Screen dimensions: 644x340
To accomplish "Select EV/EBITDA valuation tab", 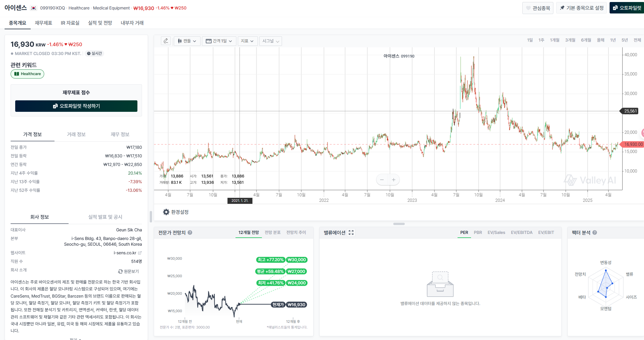I will [x=522, y=232].
